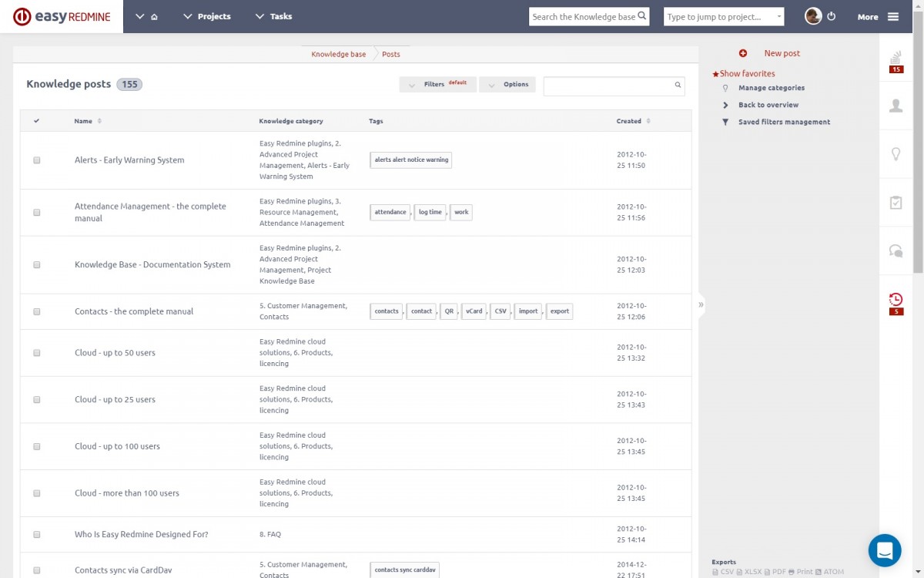Screen dimensions: 924x578
Task: Click the Easy Redmine logo
Action: pos(61,16)
